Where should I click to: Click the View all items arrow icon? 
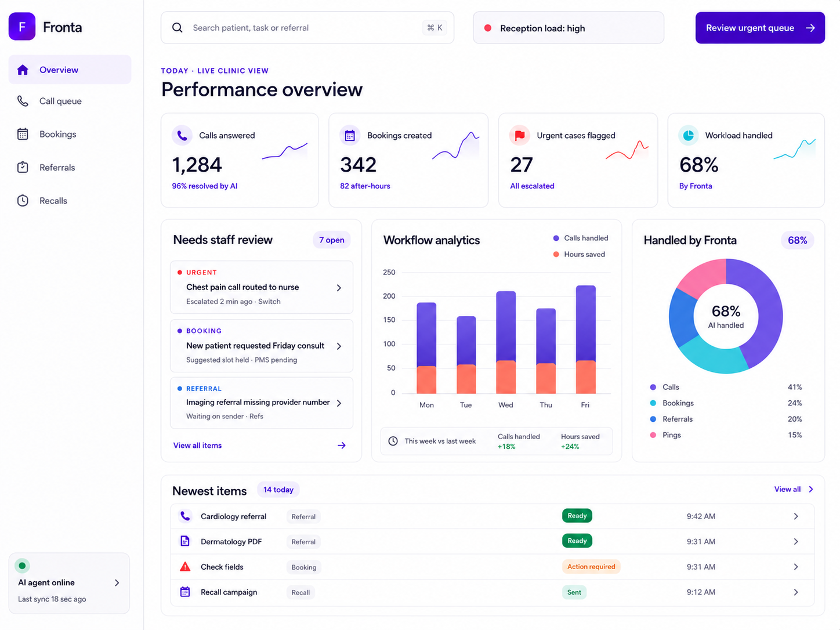point(342,446)
